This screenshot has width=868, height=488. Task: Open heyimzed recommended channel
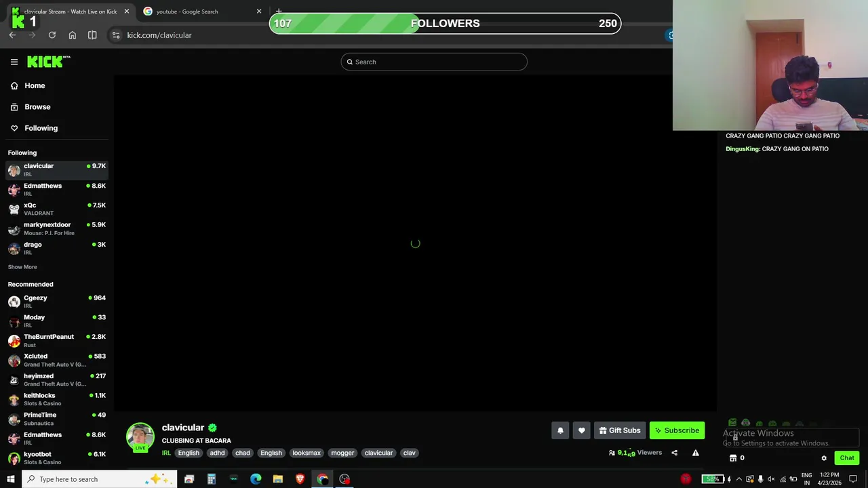[57, 380]
